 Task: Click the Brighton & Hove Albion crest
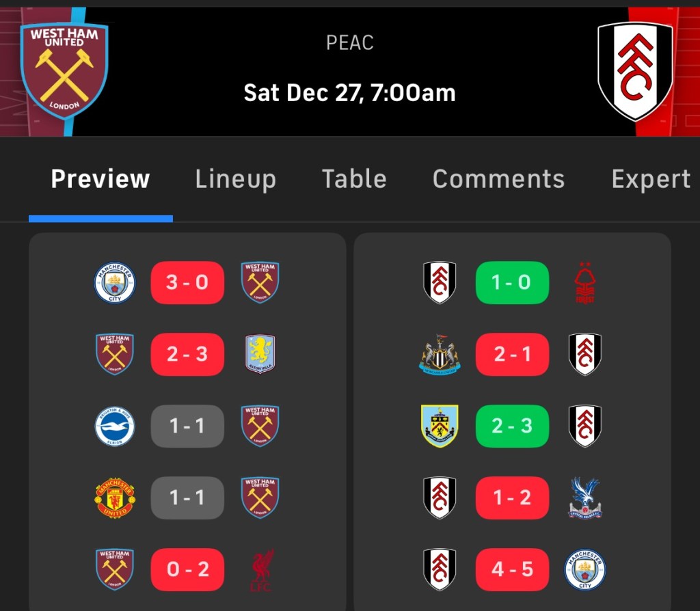[115, 426]
